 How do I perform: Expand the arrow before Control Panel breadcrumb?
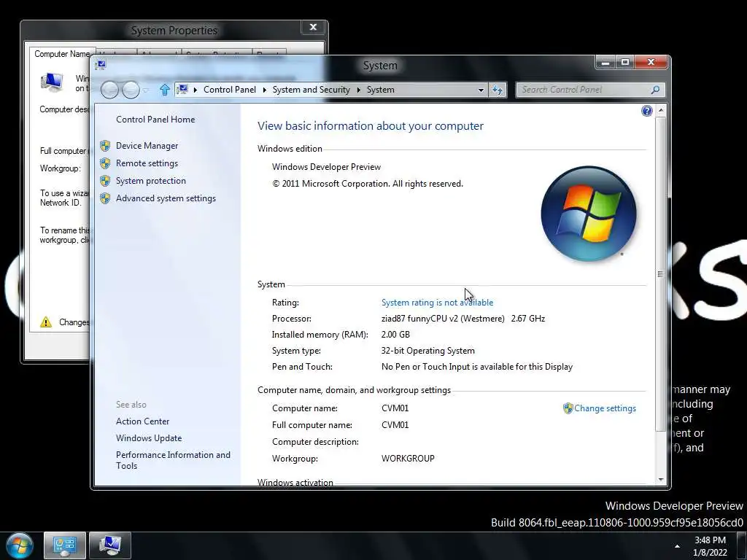point(196,90)
